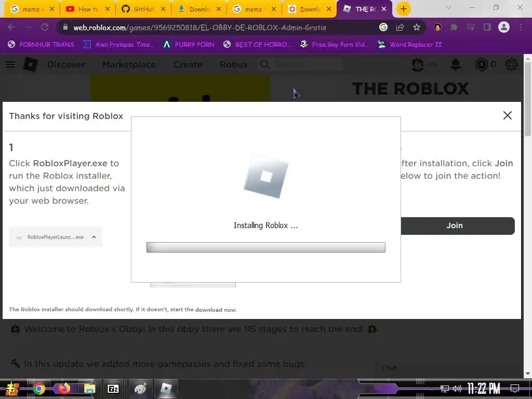Open the Robux balance icon
532x399 pixels.
pyautogui.click(x=481, y=64)
